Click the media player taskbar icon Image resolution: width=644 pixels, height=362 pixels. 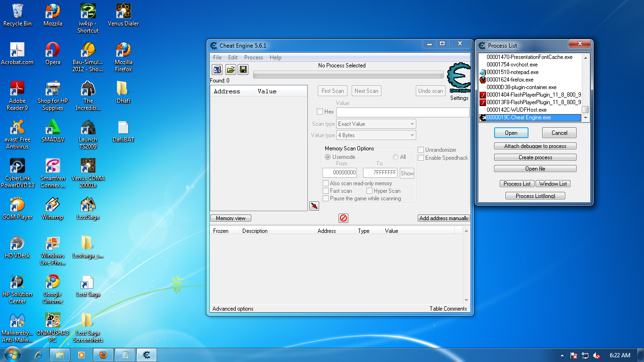pyautogui.click(x=81, y=355)
